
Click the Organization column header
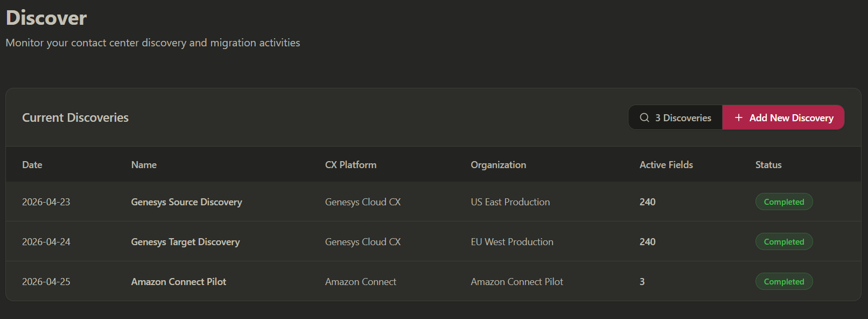tap(498, 165)
